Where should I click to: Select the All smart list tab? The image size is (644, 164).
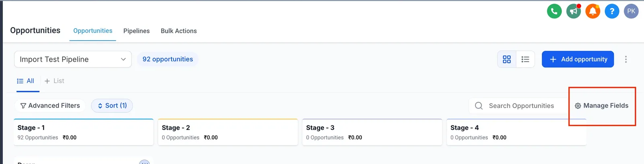[25, 81]
